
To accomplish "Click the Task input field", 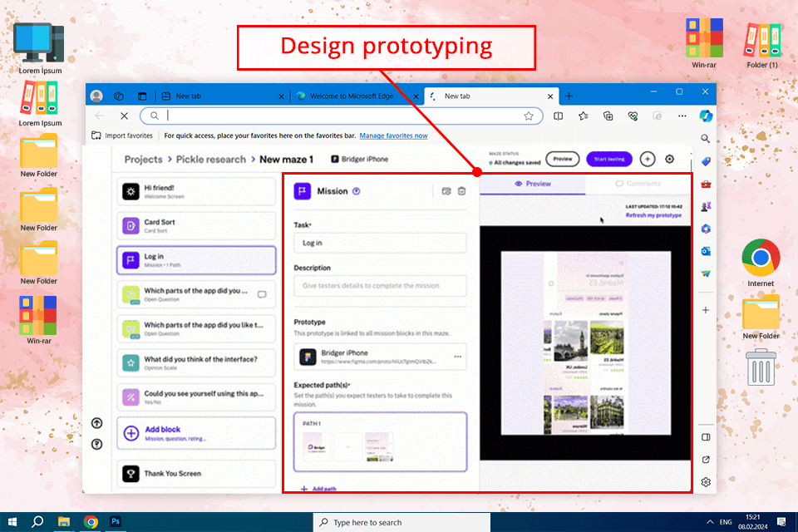I will pos(380,243).
